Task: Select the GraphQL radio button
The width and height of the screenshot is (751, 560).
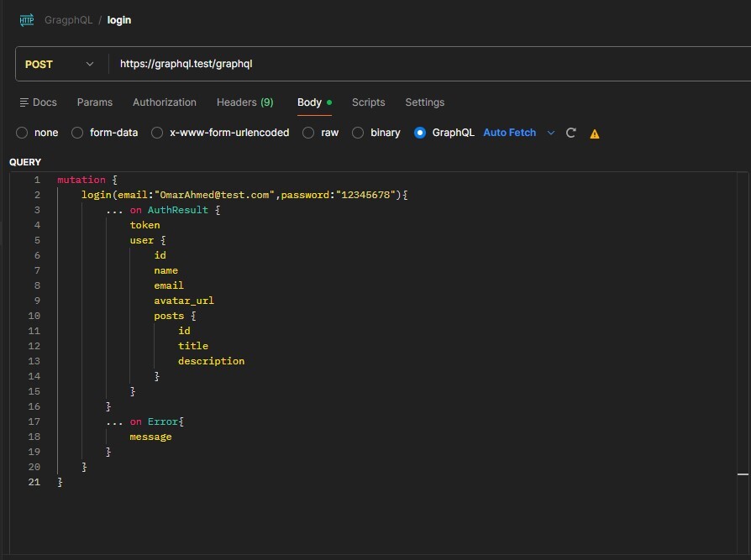Action: point(419,133)
